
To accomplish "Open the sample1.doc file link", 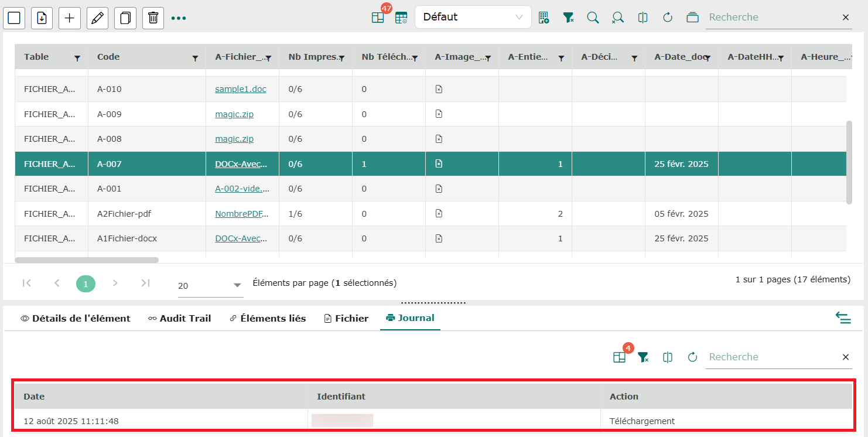I will coord(240,89).
